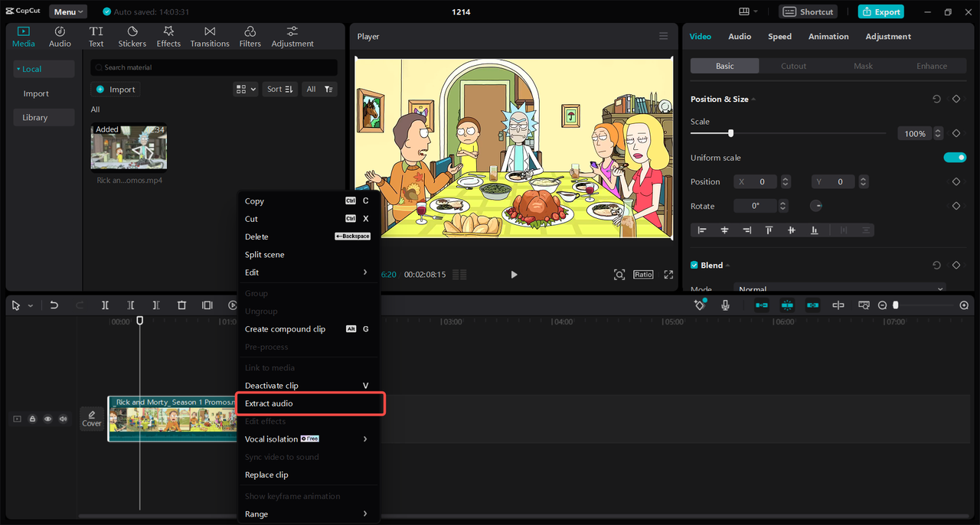Open the selection tool dropdown arrow
Viewport: 980px width, 525px height.
point(31,305)
